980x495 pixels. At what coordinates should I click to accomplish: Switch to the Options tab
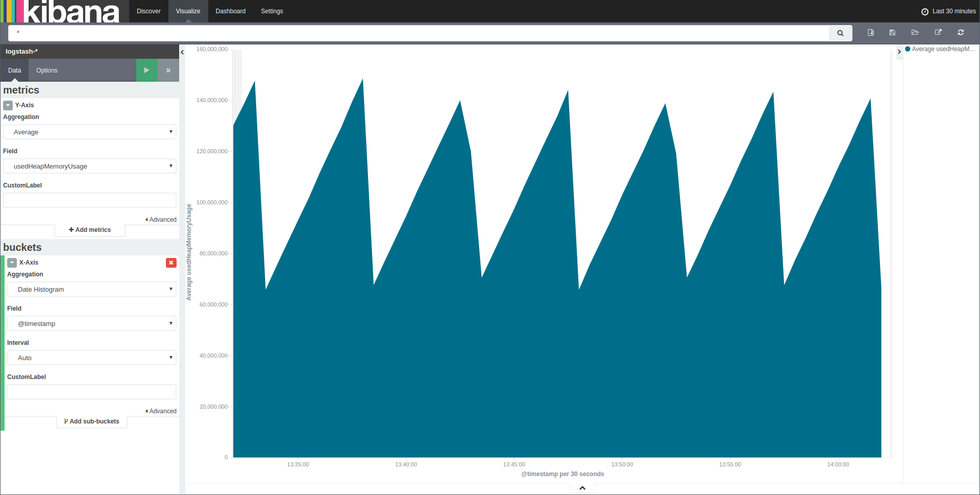click(x=47, y=70)
